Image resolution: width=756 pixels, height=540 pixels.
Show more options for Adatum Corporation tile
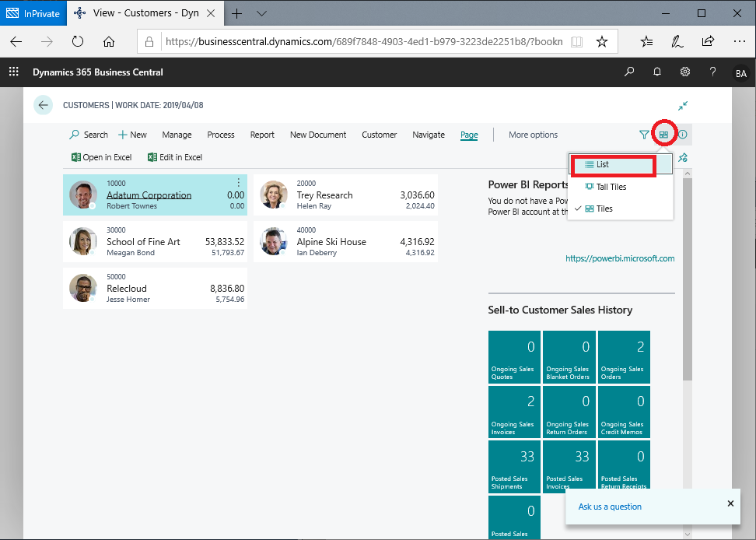(238, 182)
